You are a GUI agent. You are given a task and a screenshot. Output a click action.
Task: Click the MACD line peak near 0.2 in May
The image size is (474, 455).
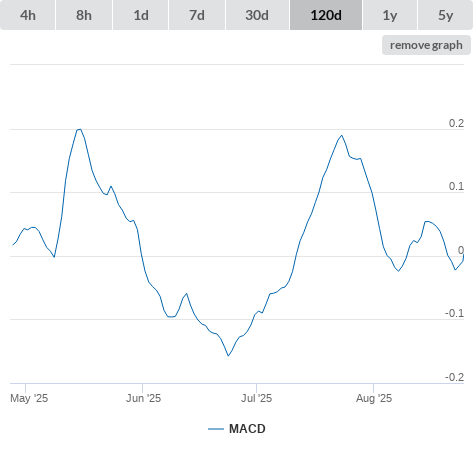(x=79, y=129)
